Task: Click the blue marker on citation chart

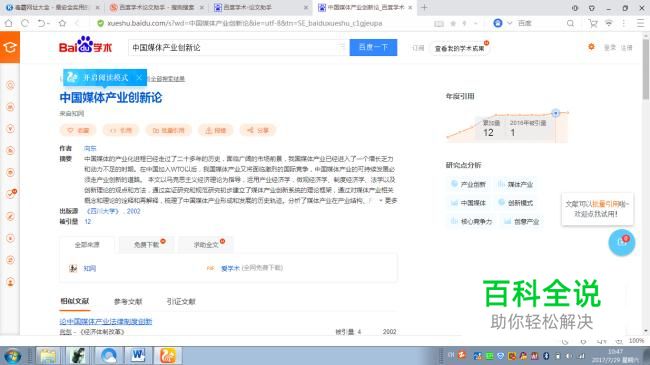Action: click(x=555, y=113)
